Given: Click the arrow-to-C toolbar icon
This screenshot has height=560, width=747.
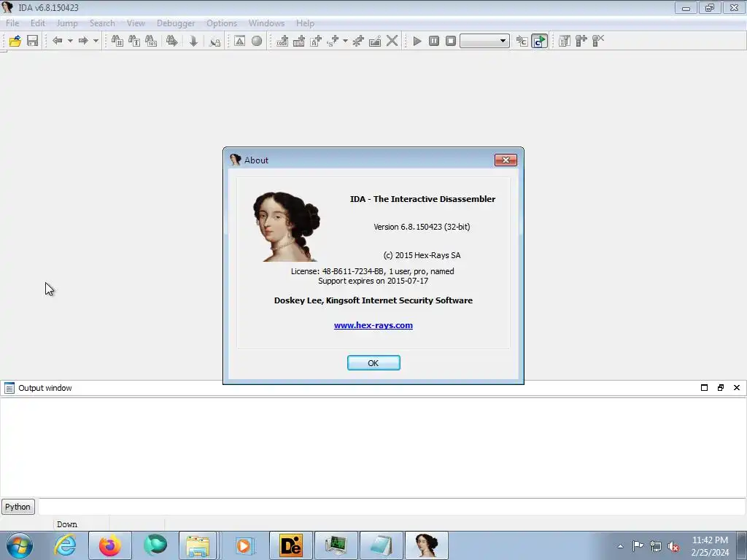Looking at the screenshot, I should (522, 41).
